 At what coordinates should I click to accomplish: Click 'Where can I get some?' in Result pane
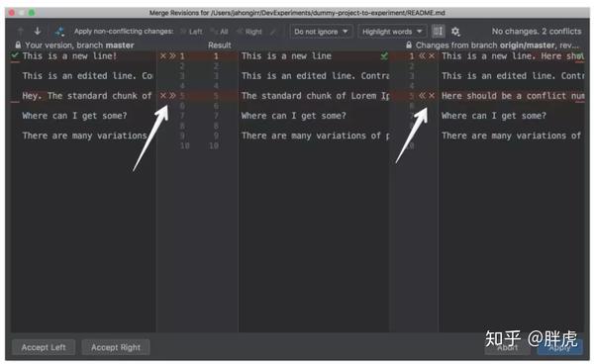coord(294,116)
